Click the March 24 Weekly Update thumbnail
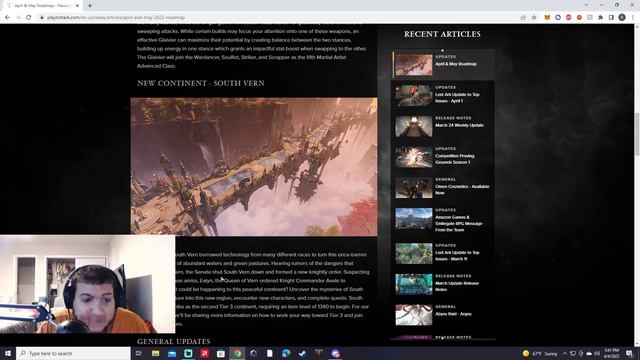 tap(413, 126)
